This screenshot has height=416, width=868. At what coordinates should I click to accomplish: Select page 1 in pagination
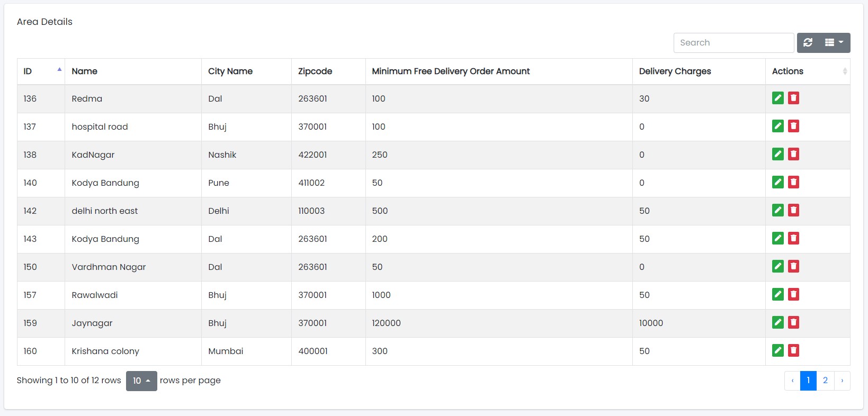point(808,381)
